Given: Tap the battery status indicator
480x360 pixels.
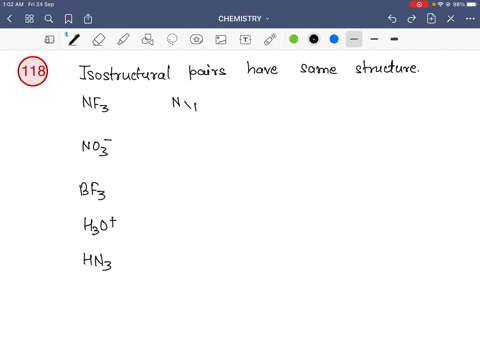Looking at the screenshot, I should pos(472,4).
